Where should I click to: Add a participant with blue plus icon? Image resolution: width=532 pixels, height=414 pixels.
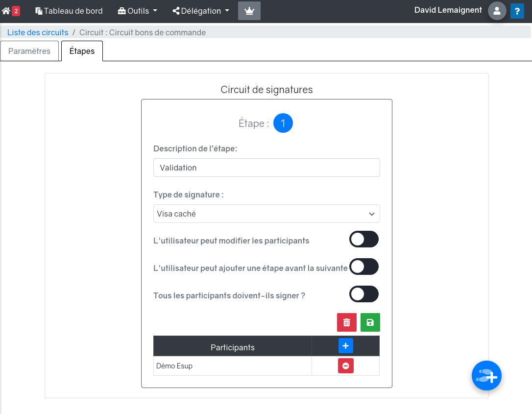[x=346, y=346]
